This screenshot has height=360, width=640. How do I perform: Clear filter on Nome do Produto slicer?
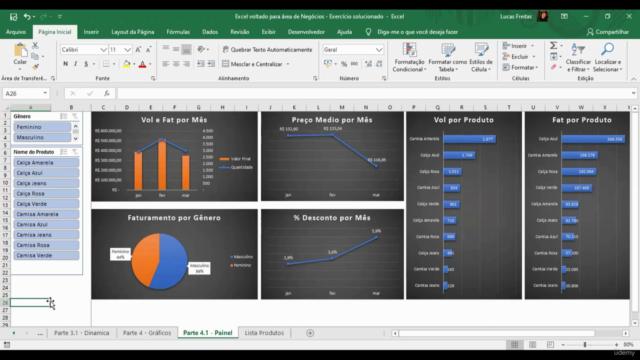[75, 152]
